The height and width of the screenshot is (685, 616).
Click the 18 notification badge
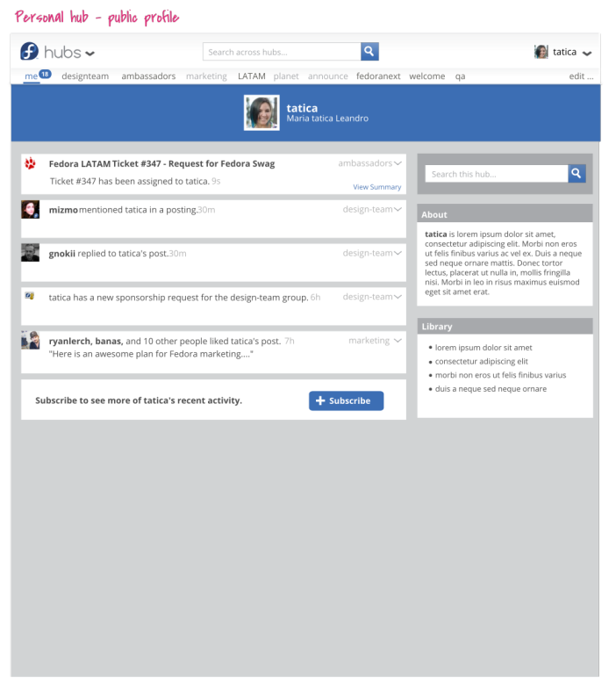point(45,74)
